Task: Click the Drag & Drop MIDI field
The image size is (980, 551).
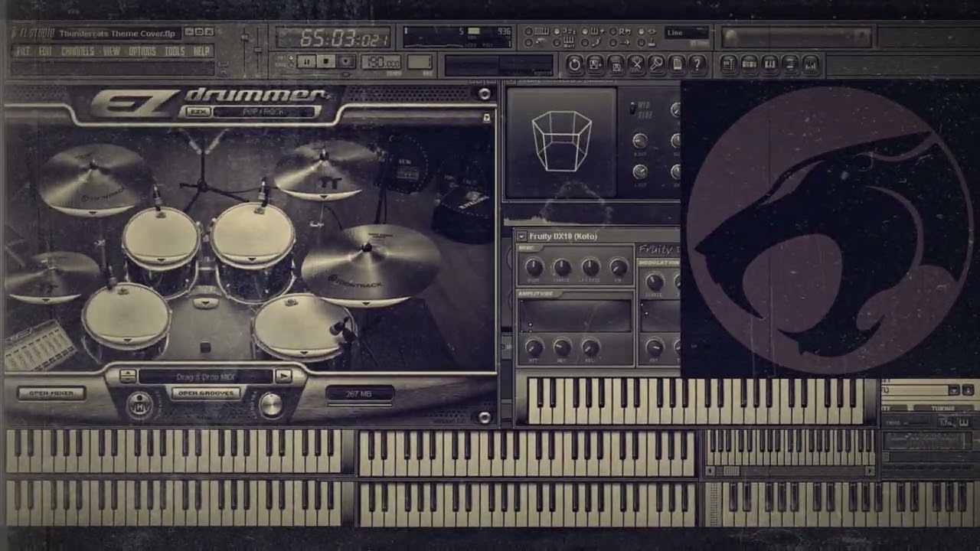Action: (205, 376)
